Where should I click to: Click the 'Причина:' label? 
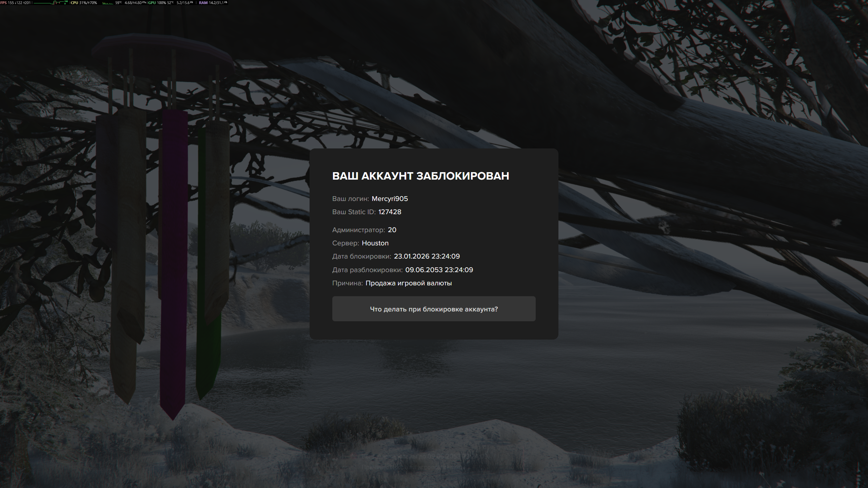tap(347, 283)
